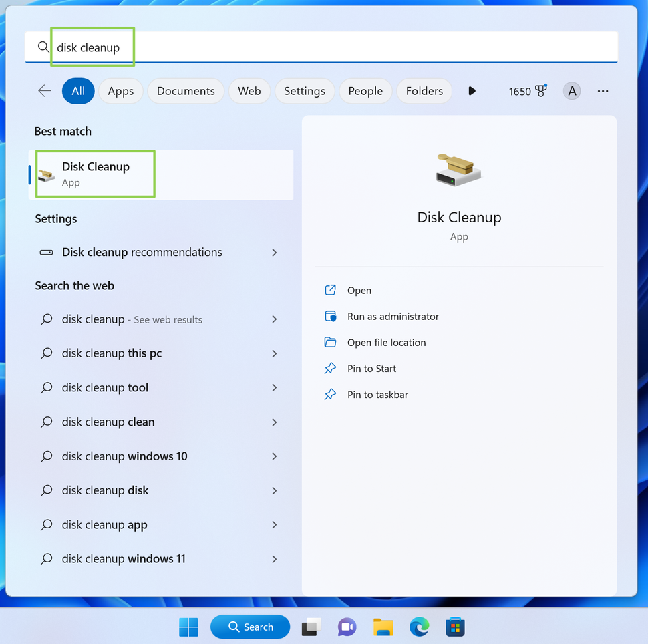Open the three-dot more options menu
This screenshot has width=648, height=644.
pyautogui.click(x=603, y=91)
